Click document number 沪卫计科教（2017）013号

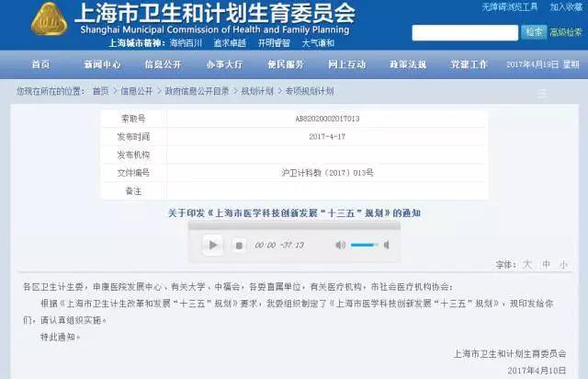(x=327, y=173)
